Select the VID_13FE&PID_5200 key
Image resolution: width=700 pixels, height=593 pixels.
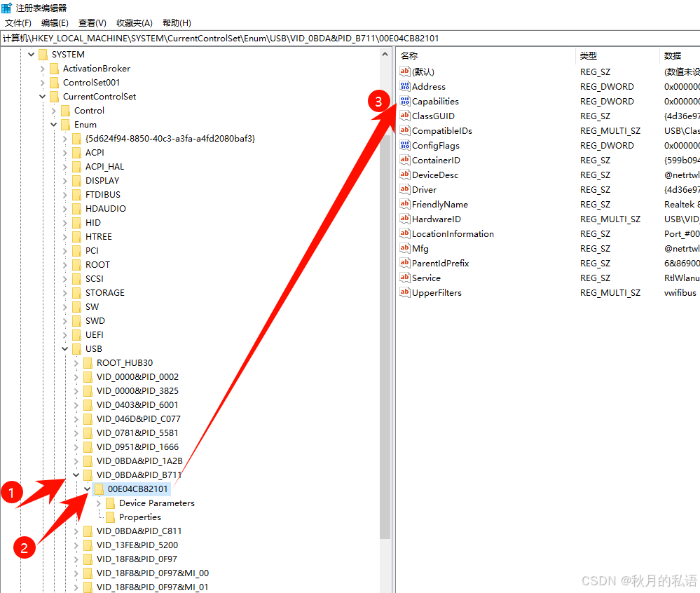(x=137, y=545)
